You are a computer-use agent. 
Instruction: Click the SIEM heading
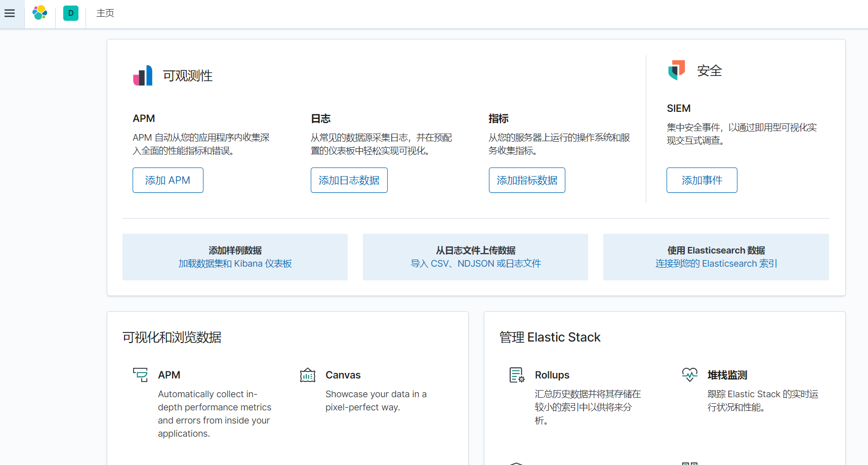(x=679, y=108)
